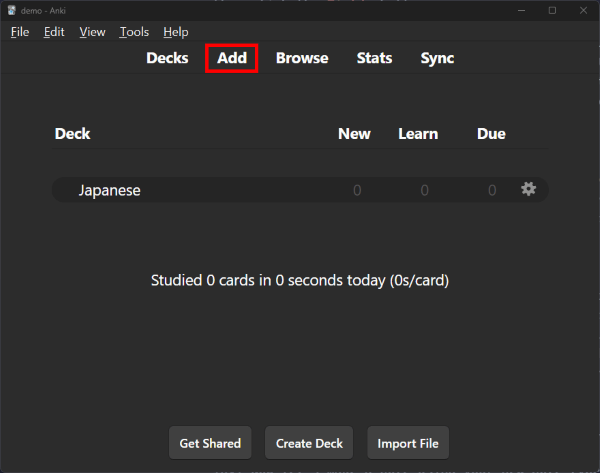This screenshot has height=473, width=600.
Task: Click the Import File button
Action: pyautogui.click(x=408, y=443)
